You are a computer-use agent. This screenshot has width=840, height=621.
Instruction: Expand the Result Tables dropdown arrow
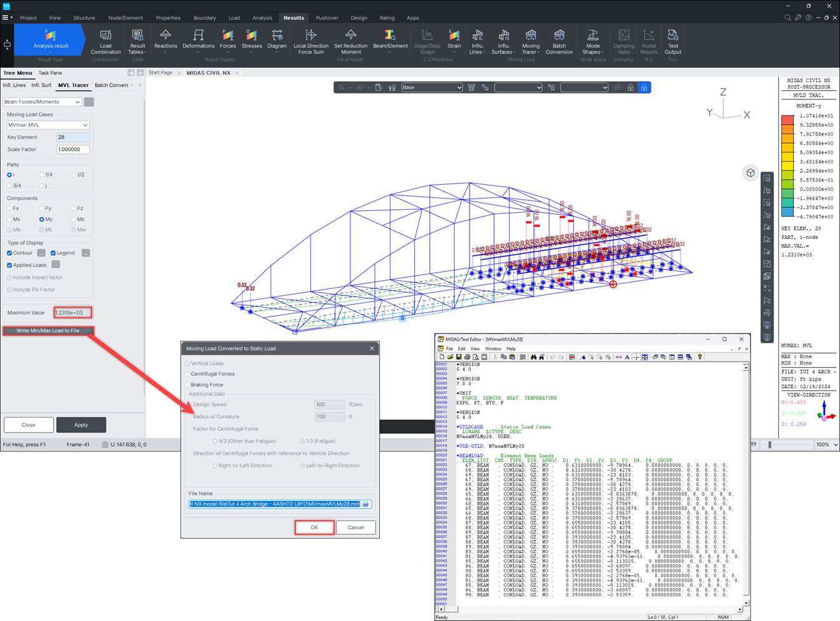click(x=146, y=53)
